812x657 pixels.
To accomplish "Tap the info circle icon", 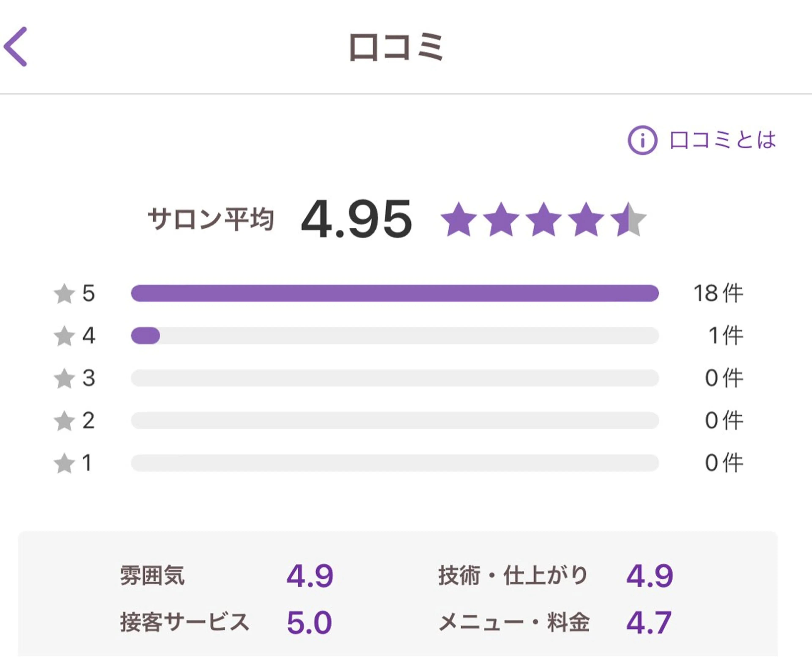I will point(642,140).
